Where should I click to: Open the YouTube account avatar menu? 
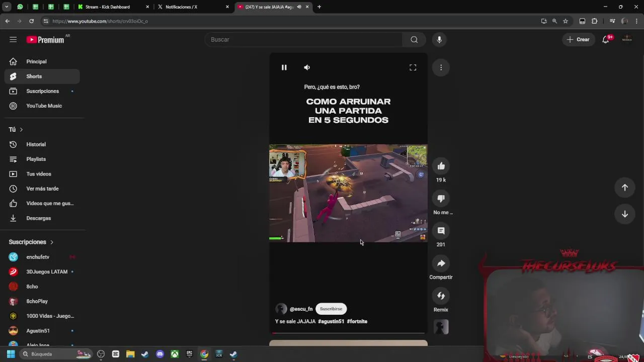pos(627,39)
